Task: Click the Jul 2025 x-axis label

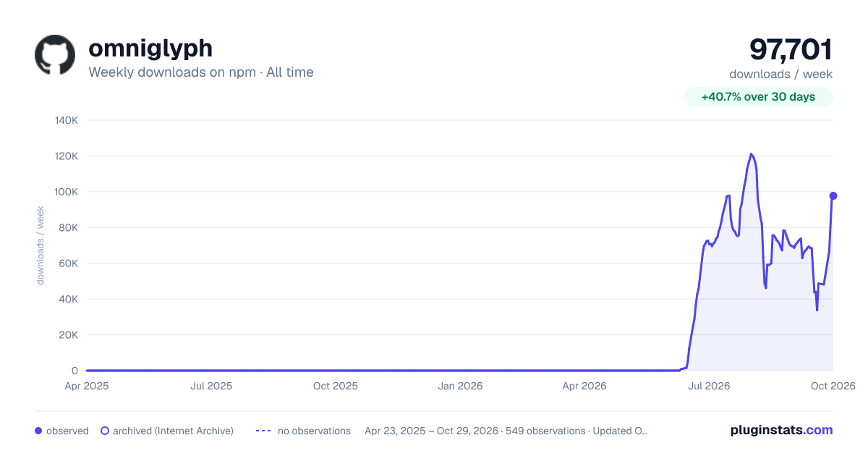Action: (211, 386)
